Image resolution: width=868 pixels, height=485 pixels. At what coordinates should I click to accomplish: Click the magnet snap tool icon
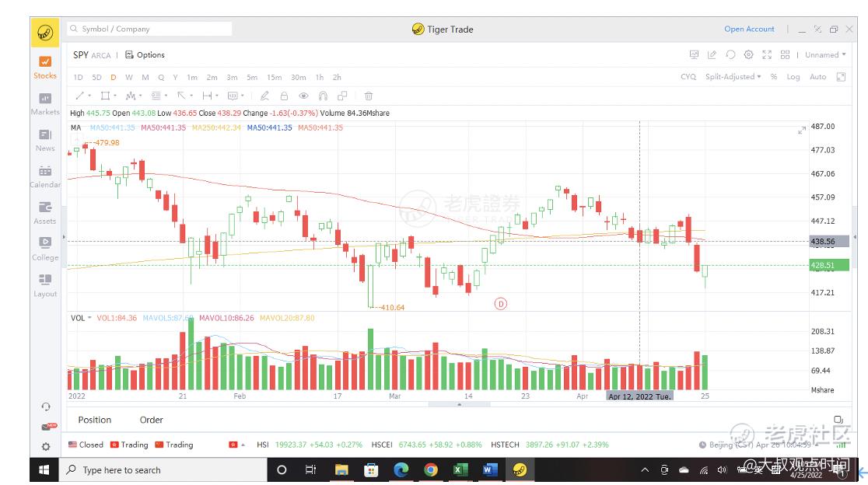(323, 96)
